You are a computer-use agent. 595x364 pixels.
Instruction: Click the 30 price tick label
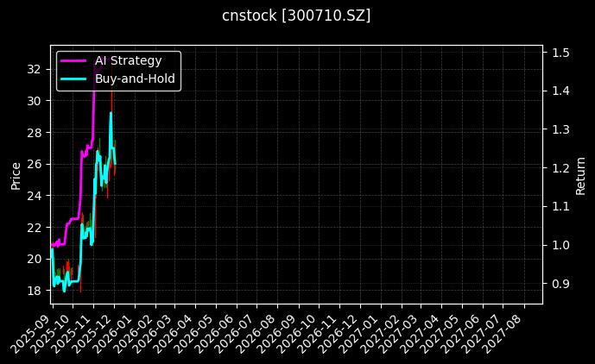[34, 101]
